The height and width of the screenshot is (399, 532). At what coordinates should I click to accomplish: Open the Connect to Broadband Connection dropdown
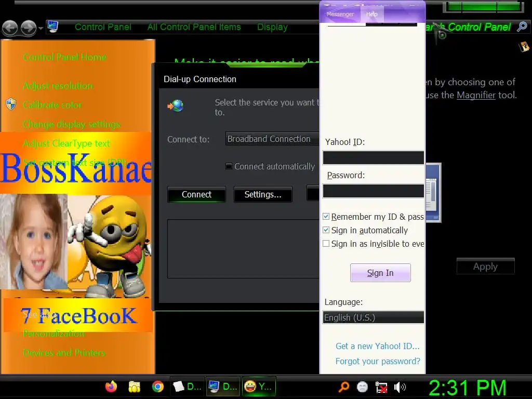(x=272, y=139)
